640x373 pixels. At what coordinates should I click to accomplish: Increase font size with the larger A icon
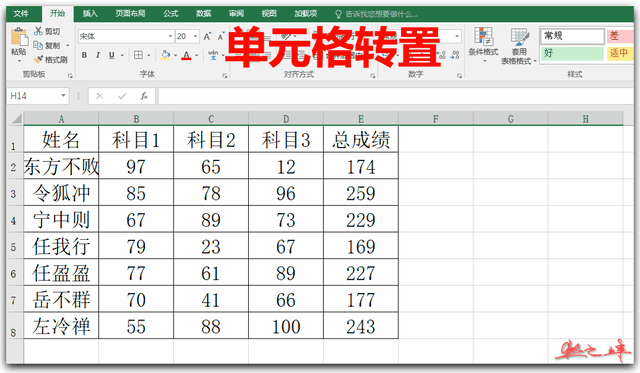coord(207,36)
